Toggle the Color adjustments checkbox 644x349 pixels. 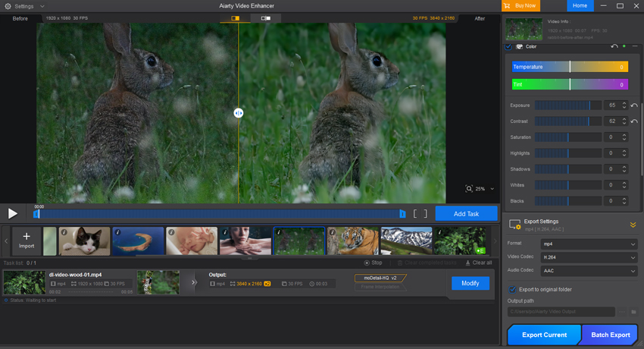508,46
